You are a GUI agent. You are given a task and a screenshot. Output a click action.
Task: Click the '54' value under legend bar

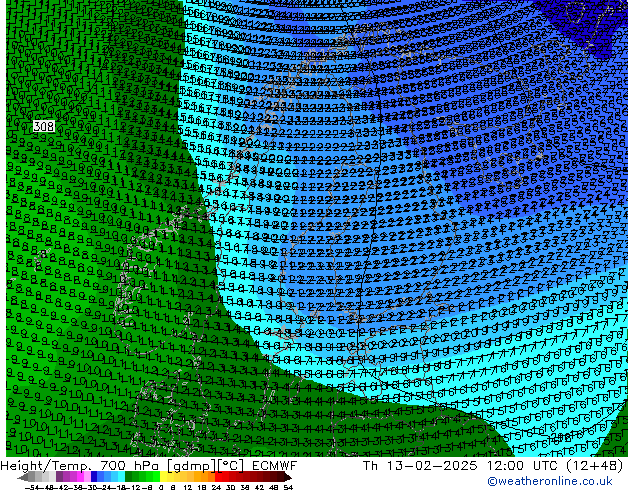coord(288,488)
